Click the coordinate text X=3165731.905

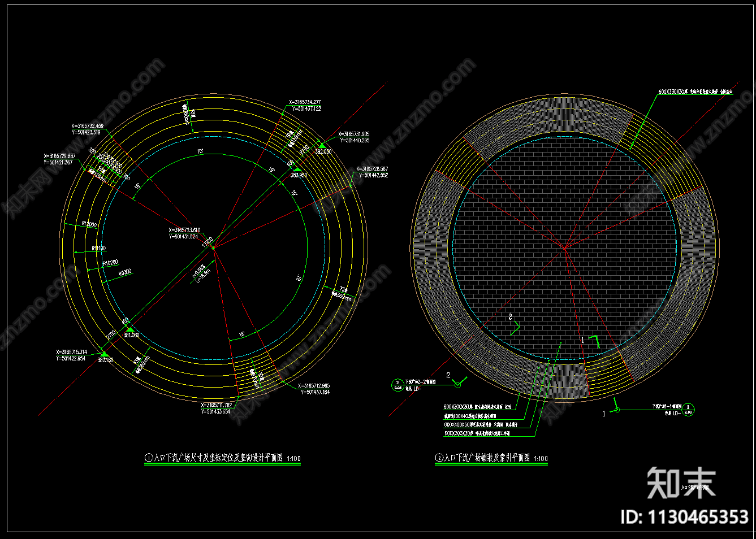click(x=354, y=134)
